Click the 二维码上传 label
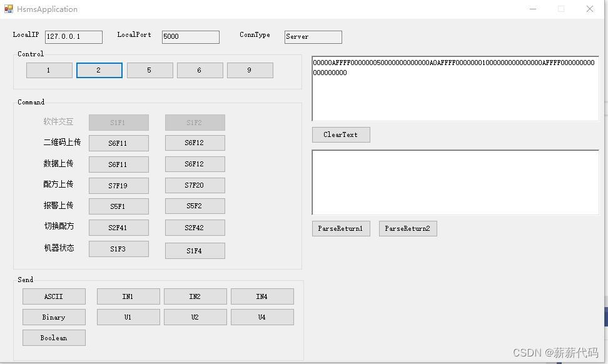The image size is (608, 364). pos(62,142)
